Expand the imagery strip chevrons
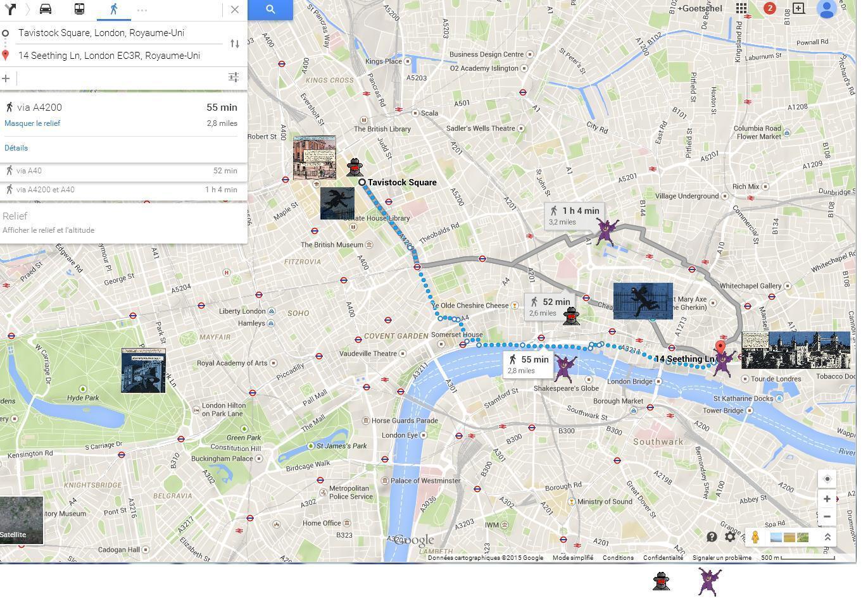 [x=827, y=537]
